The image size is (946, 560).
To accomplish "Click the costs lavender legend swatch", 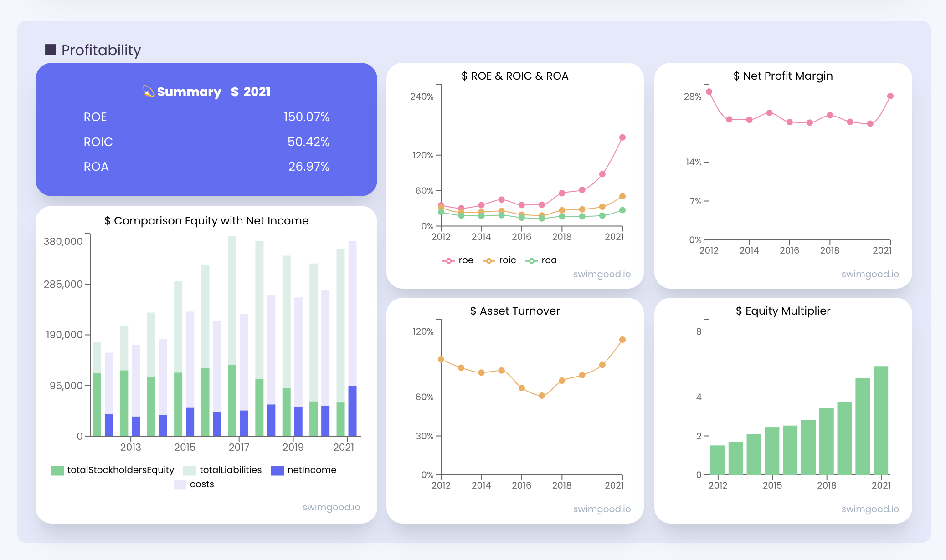I will click(180, 484).
